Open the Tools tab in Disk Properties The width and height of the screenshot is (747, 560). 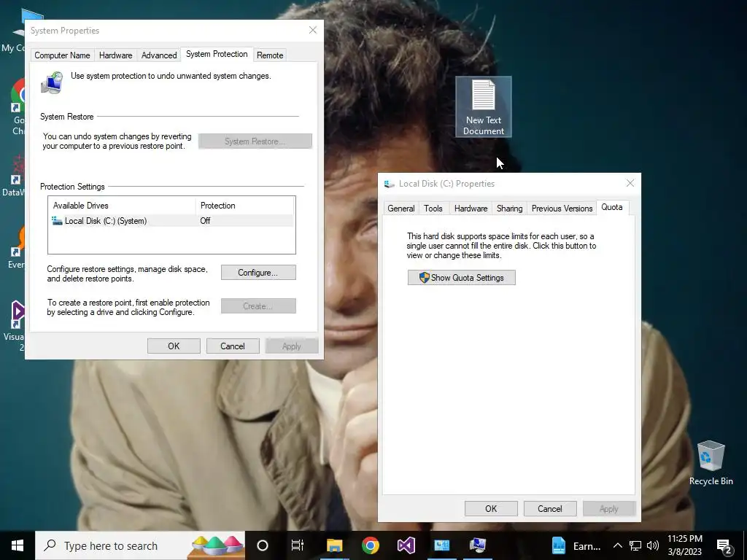click(x=433, y=209)
